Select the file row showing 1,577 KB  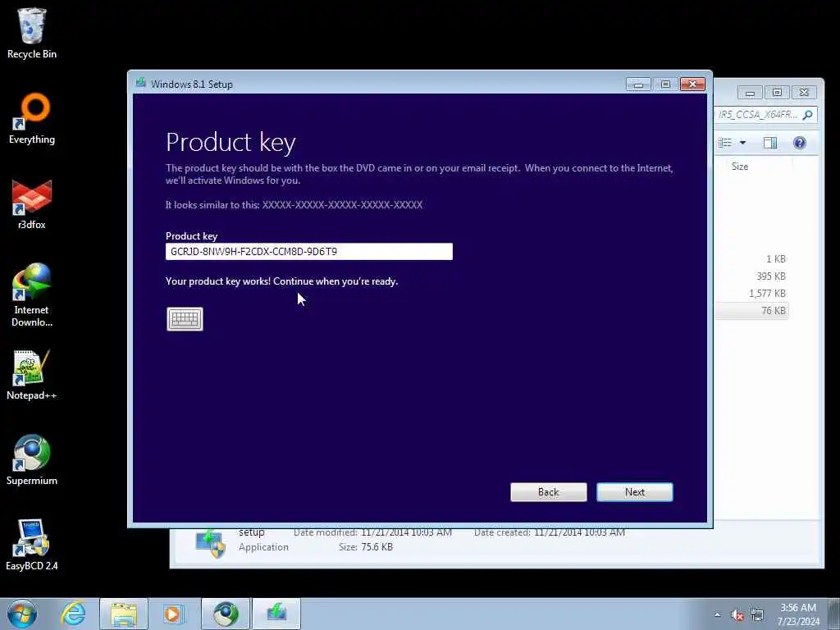(x=751, y=293)
